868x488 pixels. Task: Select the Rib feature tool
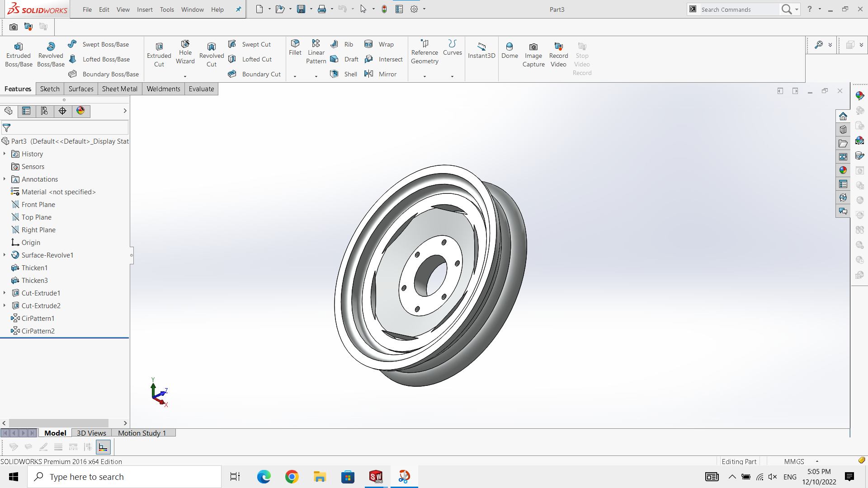[x=342, y=44]
